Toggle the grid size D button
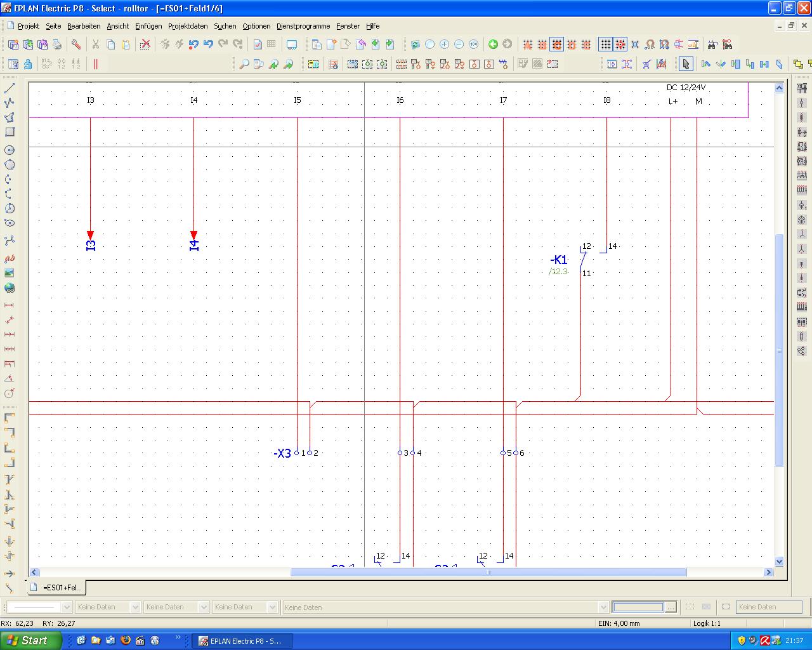The image size is (812, 650). (571, 44)
